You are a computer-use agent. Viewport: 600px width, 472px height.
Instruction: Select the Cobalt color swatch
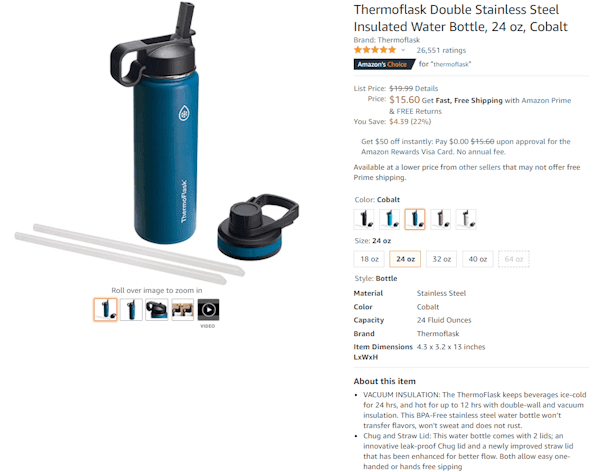415,219
